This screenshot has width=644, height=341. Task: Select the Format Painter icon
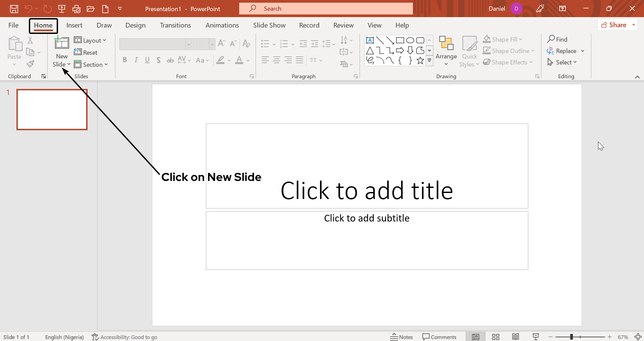click(x=31, y=64)
